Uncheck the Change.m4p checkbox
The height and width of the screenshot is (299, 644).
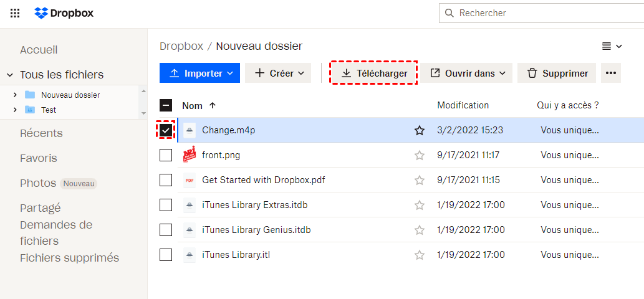point(166,130)
